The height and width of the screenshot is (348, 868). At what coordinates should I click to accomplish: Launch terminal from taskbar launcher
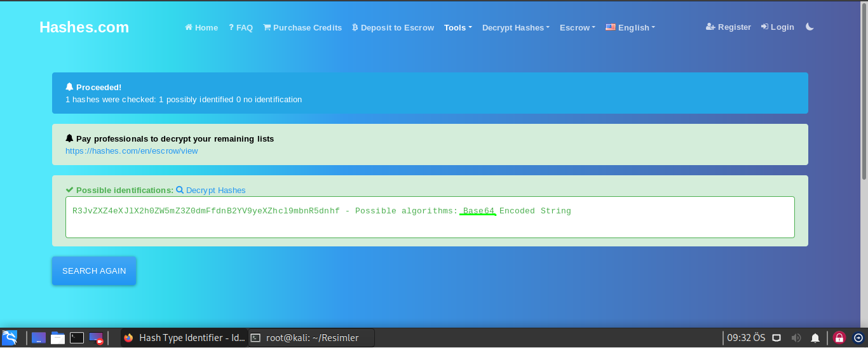[x=77, y=338]
